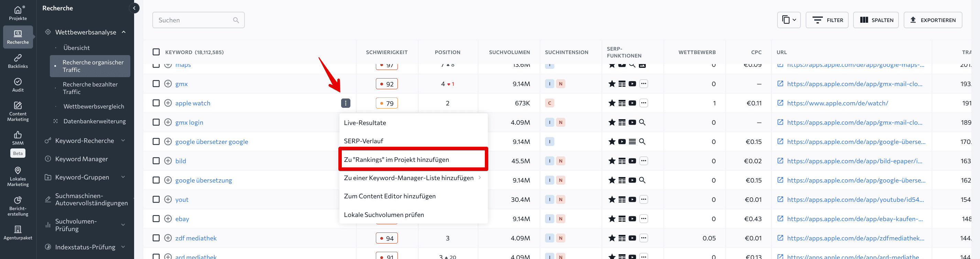The width and height of the screenshot is (980, 259).
Task: Click the EXPORTIEREN button
Action: tap(933, 20)
